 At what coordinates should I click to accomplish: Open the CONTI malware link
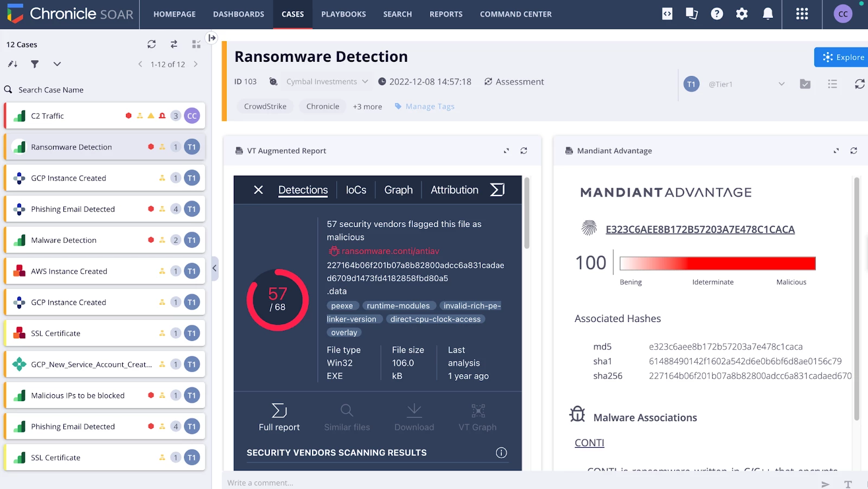click(589, 443)
